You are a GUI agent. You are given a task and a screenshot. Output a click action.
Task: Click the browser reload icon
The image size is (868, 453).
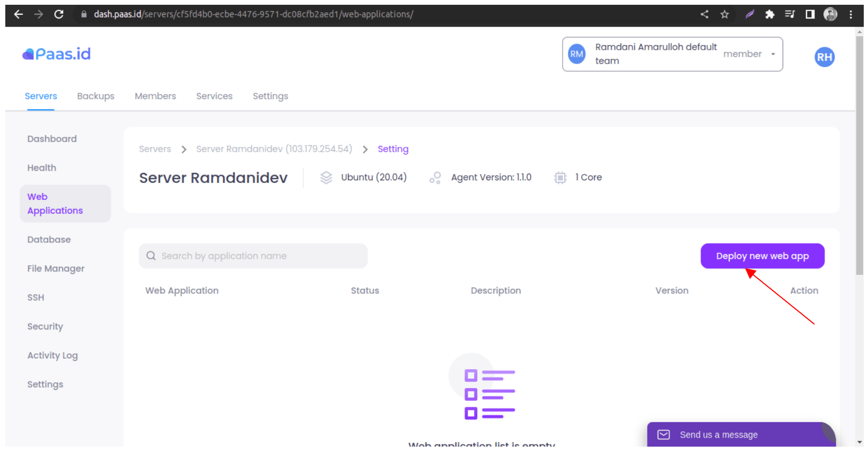click(x=59, y=14)
